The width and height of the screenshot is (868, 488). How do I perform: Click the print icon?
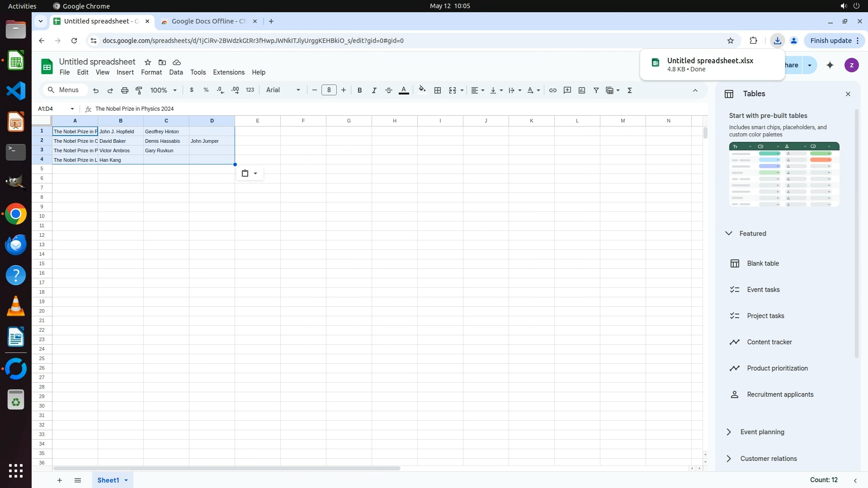(x=125, y=90)
